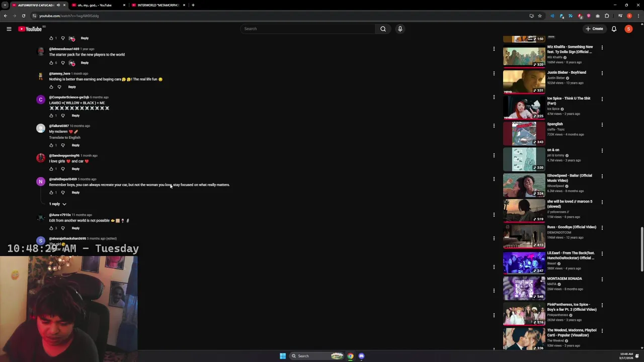Mute the AUTOMOTIVO CATUCADA tab audio
The height and width of the screenshot is (362, 644).
(x=58, y=5)
